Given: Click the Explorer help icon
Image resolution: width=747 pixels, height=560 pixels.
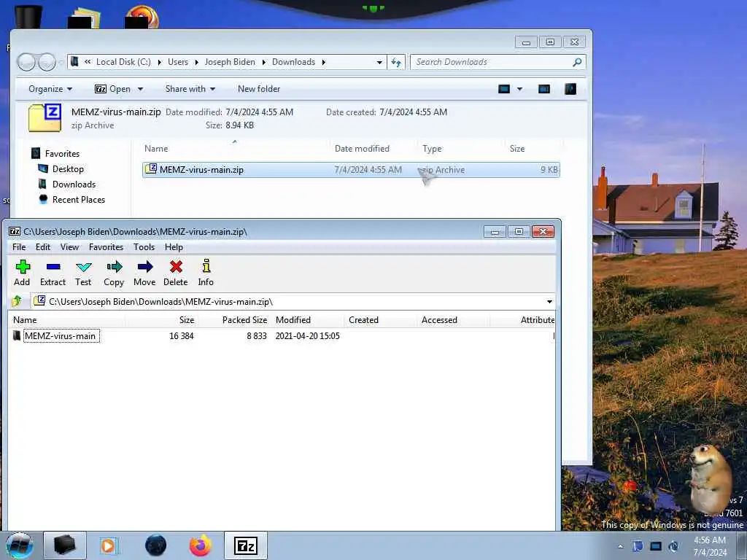Looking at the screenshot, I should coord(570,89).
